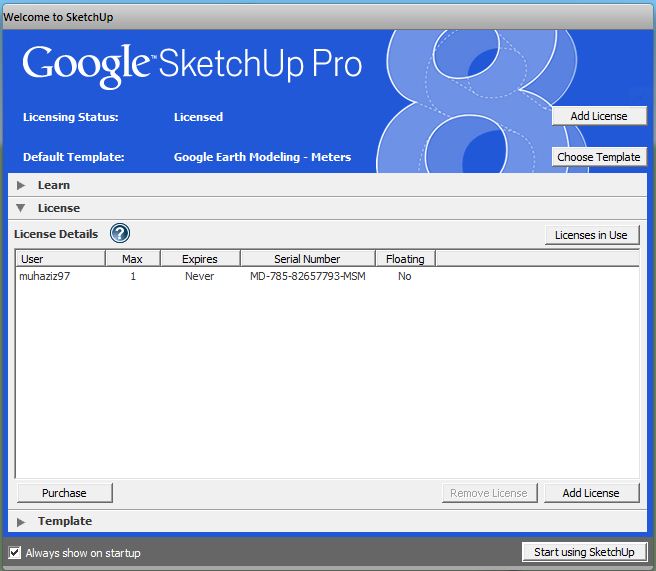Click the 'No' floating value
This screenshot has height=571, width=656.
point(405,276)
